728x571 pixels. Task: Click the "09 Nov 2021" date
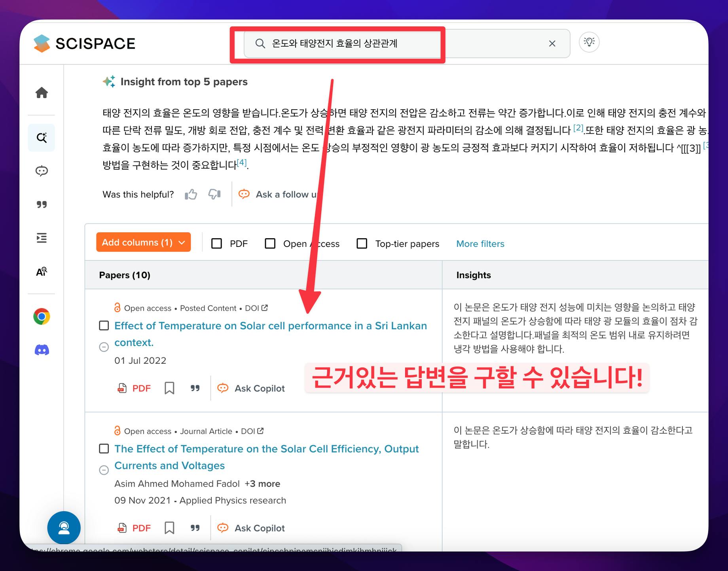pyautogui.click(x=142, y=500)
